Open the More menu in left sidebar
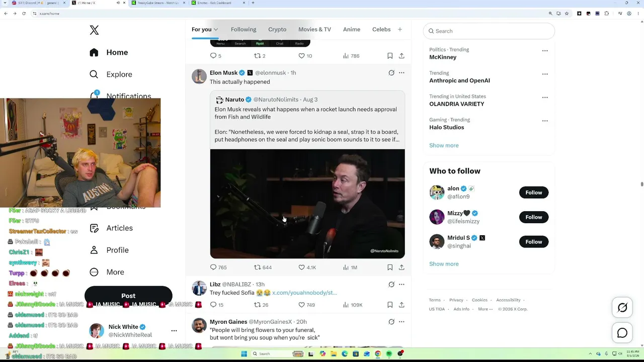Viewport: 644px width, 362px height. (107, 272)
